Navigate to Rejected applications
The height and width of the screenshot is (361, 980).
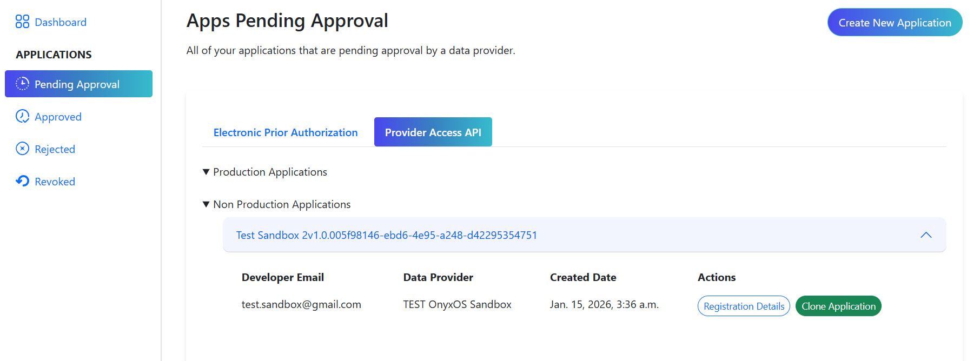click(x=55, y=149)
